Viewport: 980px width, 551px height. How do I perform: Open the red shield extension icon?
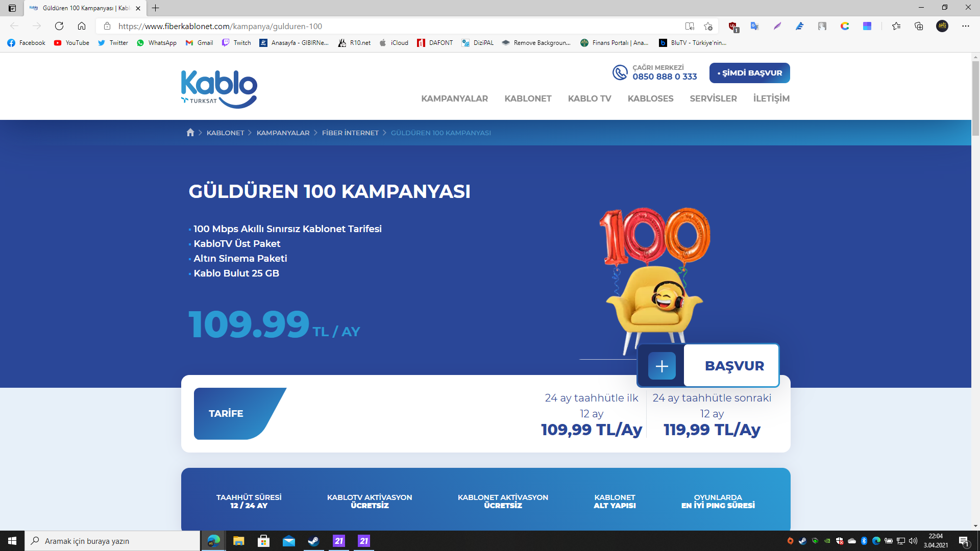(x=733, y=27)
